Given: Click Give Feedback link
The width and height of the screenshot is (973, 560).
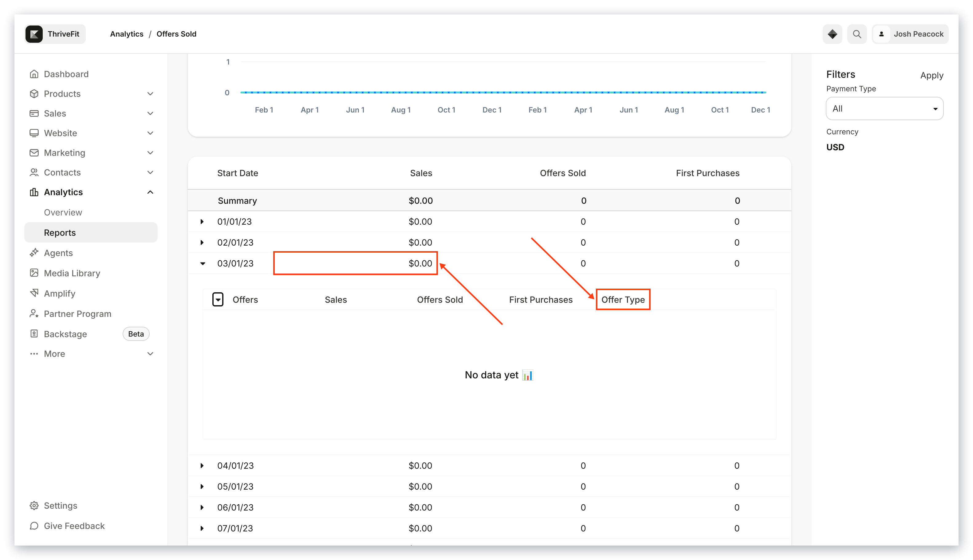Looking at the screenshot, I should point(74,526).
